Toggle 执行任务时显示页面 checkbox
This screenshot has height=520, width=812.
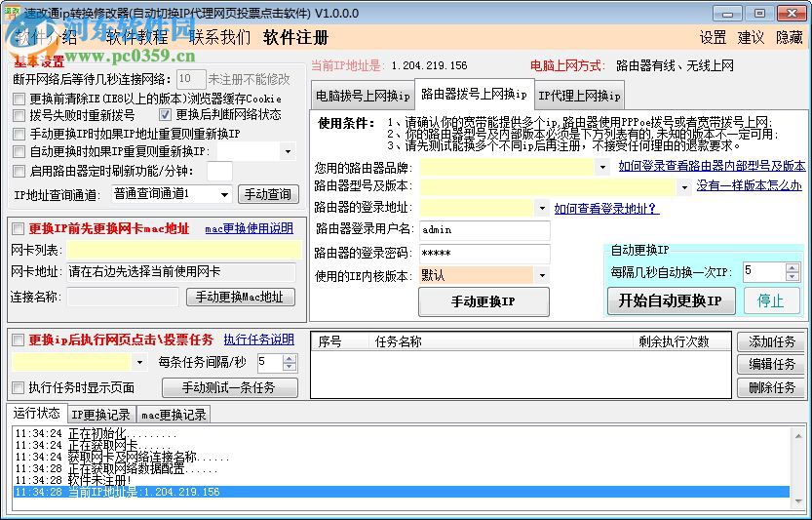19,387
